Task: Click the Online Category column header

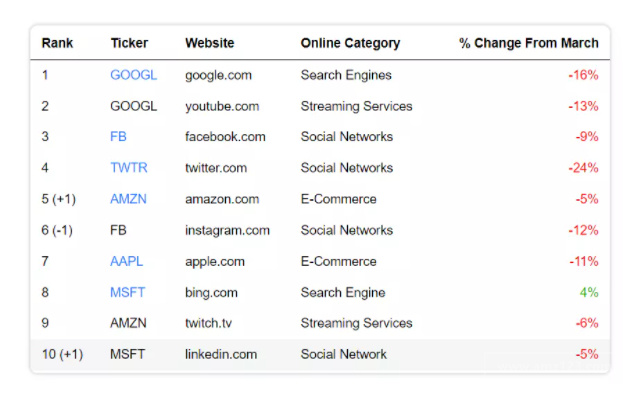Action: 350,43
